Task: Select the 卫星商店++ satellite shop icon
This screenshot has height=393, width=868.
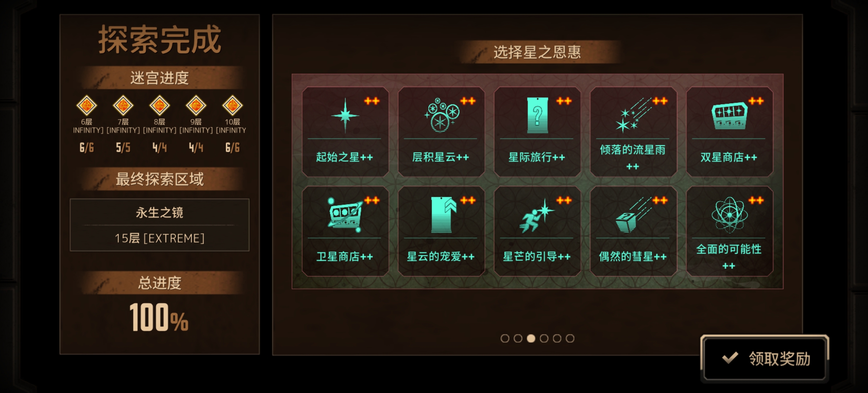Action: [345, 215]
